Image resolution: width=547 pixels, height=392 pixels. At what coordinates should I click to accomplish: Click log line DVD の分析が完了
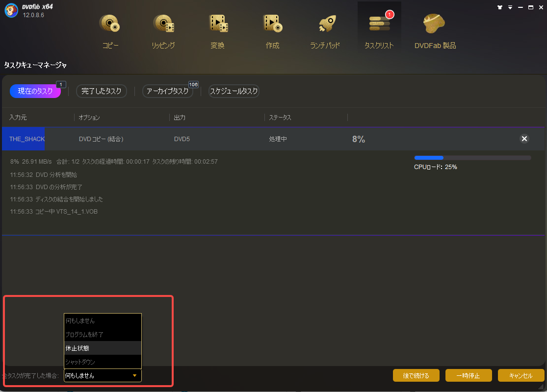(x=46, y=187)
